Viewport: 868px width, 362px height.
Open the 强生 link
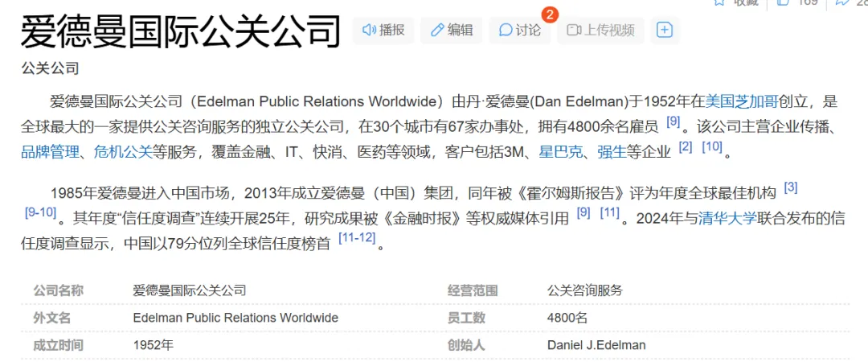click(612, 152)
